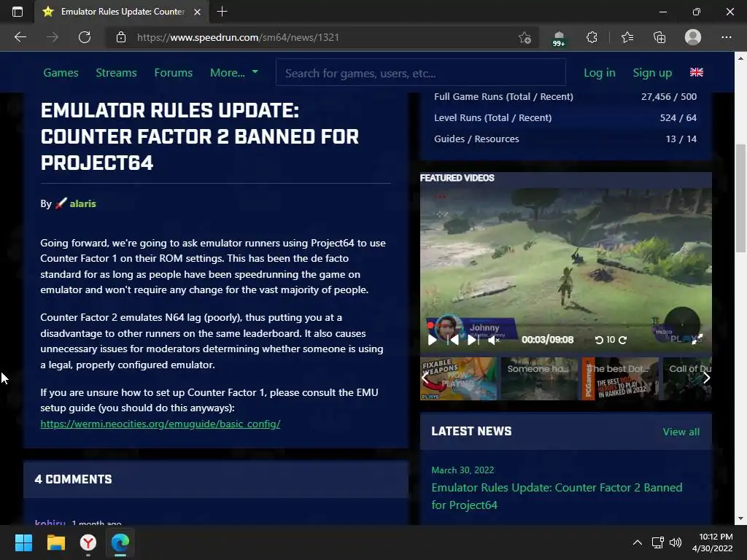
Task: Skip forward in the video player
Action: (623, 340)
